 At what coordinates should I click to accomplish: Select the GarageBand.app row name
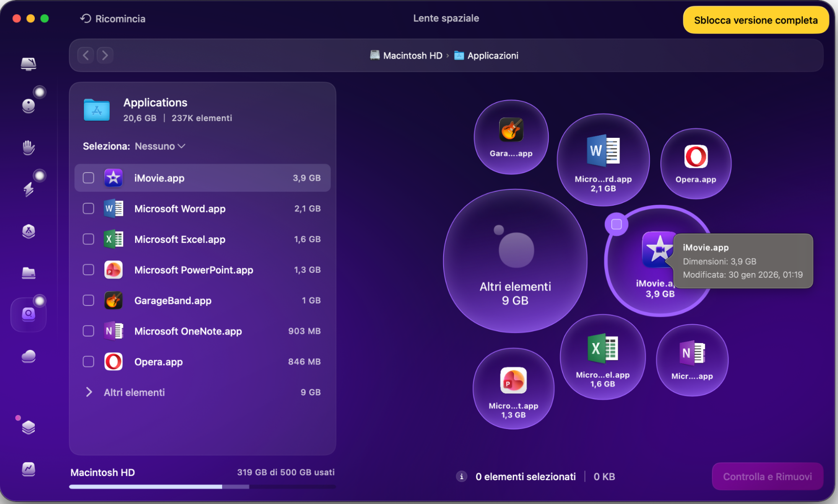pos(173,300)
